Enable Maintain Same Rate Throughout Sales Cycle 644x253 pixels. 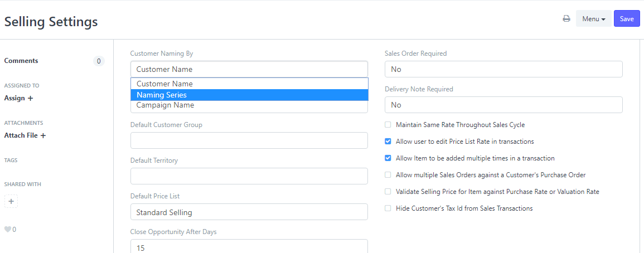388,124
